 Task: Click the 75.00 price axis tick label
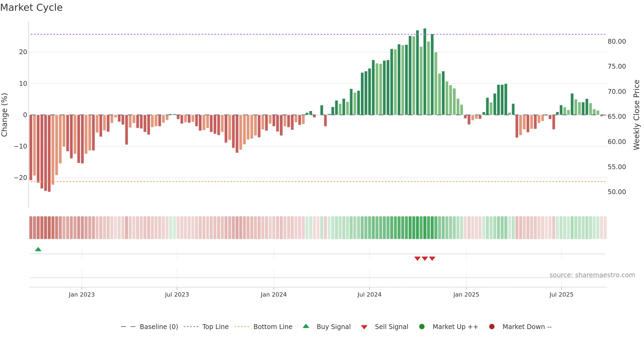point(617,67)
